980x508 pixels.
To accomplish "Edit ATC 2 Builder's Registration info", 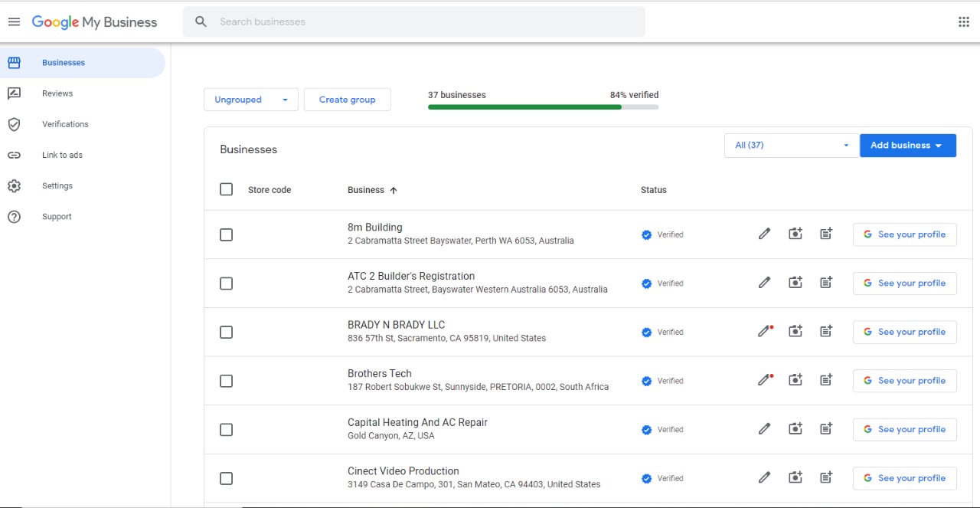I will [x=764, y=283].
